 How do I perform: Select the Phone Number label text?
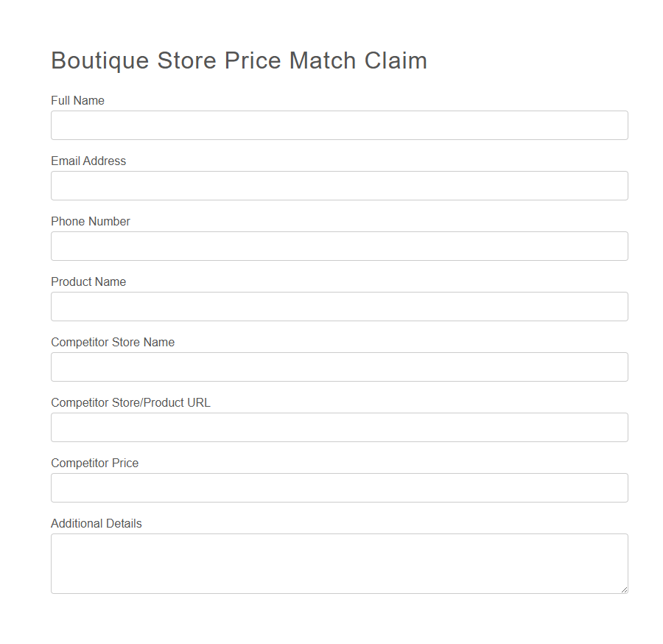pyautogui.click(x=91, y=221)
